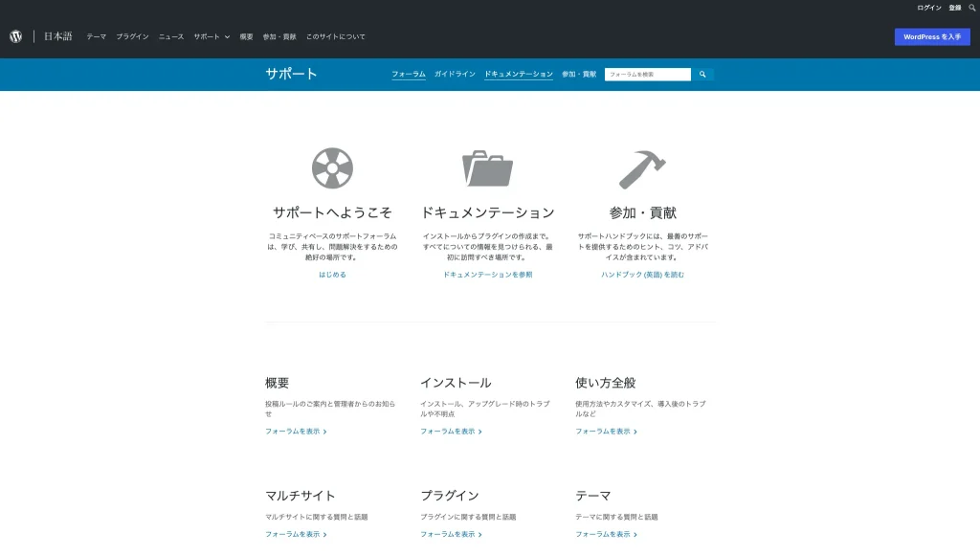Click the folder documentation icon
Image resolution: width=980 pixels, height=555 pixels.
point(487,168)
